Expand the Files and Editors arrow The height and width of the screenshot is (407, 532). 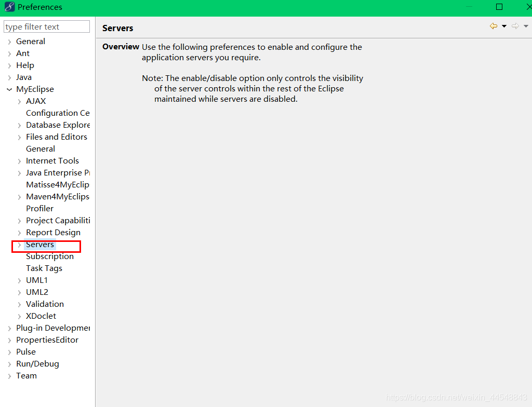click(19, 138)
